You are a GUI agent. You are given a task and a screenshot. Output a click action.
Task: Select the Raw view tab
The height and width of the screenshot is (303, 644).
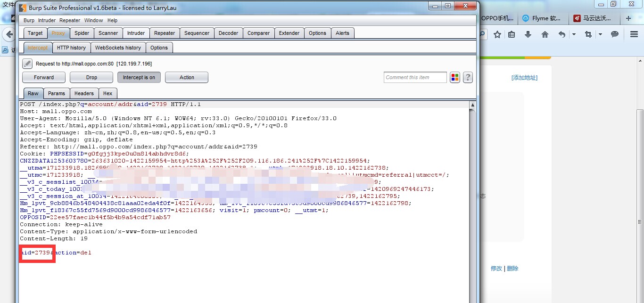(33, 93)
